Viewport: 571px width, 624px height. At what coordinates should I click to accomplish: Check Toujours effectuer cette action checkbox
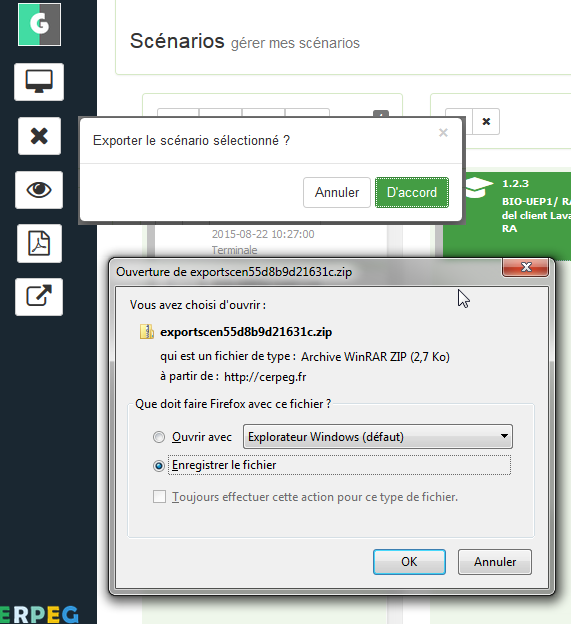(160, 497)
